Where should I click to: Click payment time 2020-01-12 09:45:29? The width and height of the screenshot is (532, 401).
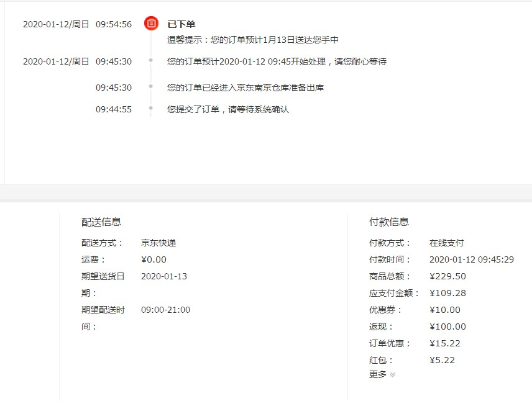click(472, 259)
